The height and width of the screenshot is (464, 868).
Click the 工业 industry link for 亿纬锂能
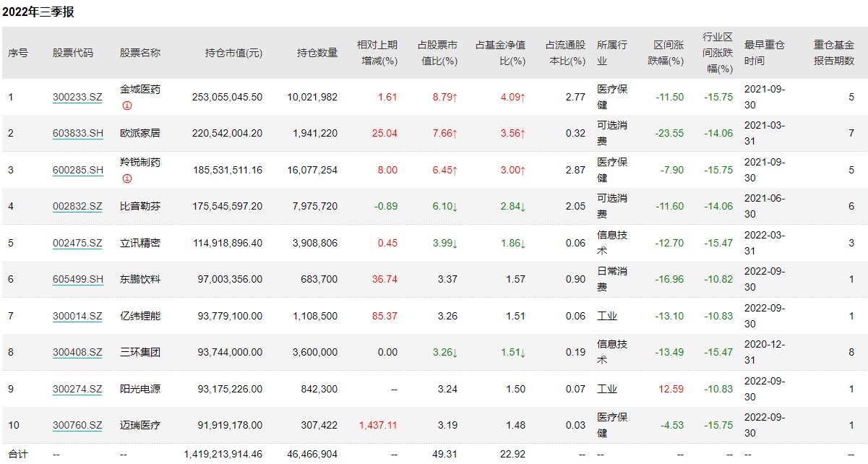[607, 316]
